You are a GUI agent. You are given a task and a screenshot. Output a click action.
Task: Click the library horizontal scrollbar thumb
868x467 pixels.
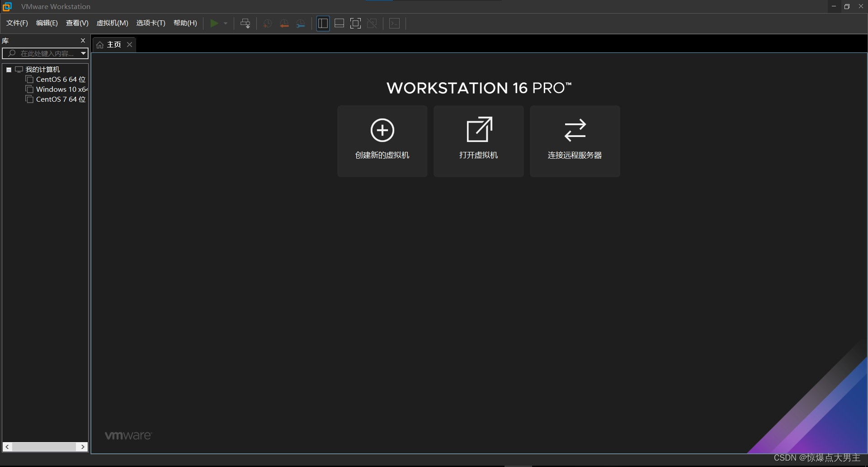coord(44,447)
